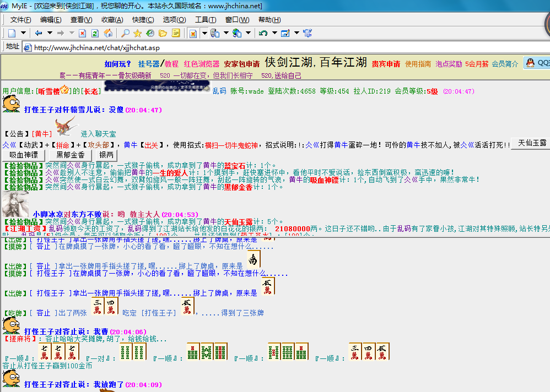This screenshot has height=392, width=550.
Task: Click the green Undo close arrow icon
Action: pos(263,33)
